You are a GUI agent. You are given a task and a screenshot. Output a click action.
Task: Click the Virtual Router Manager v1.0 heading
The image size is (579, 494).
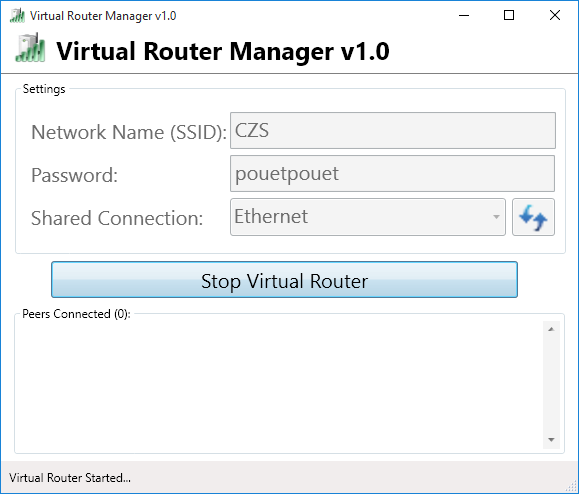point(223,51)
